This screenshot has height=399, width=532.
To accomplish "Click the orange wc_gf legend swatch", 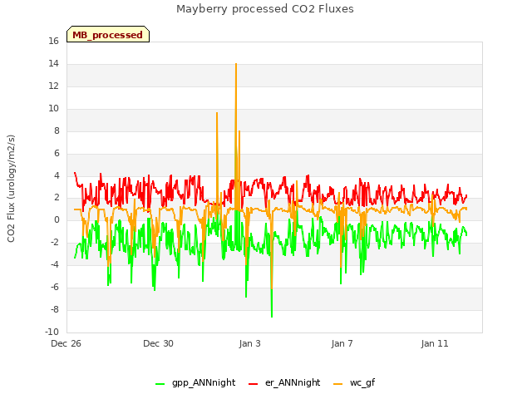I will [x=338, y=384].
